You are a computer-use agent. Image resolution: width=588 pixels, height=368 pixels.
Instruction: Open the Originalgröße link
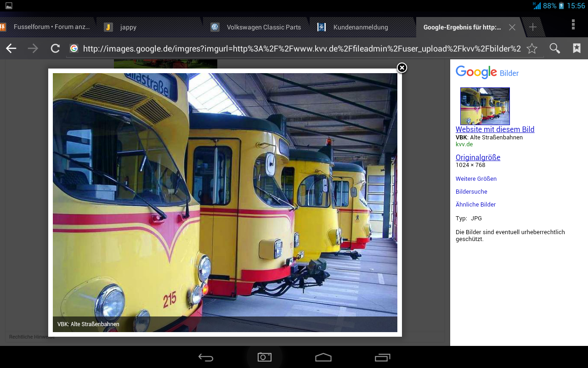(x=478, y=157)
